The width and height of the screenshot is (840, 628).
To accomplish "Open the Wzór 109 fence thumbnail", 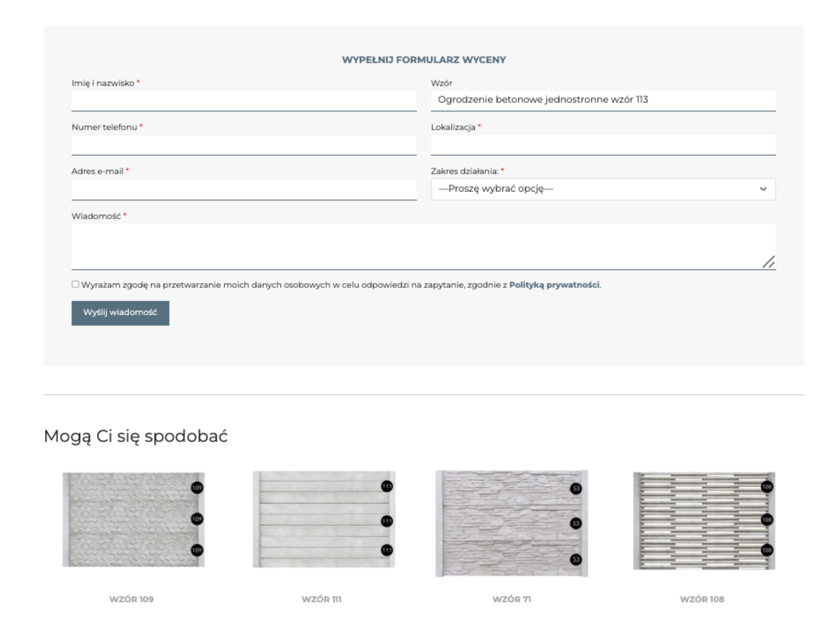I will [133, 519].
